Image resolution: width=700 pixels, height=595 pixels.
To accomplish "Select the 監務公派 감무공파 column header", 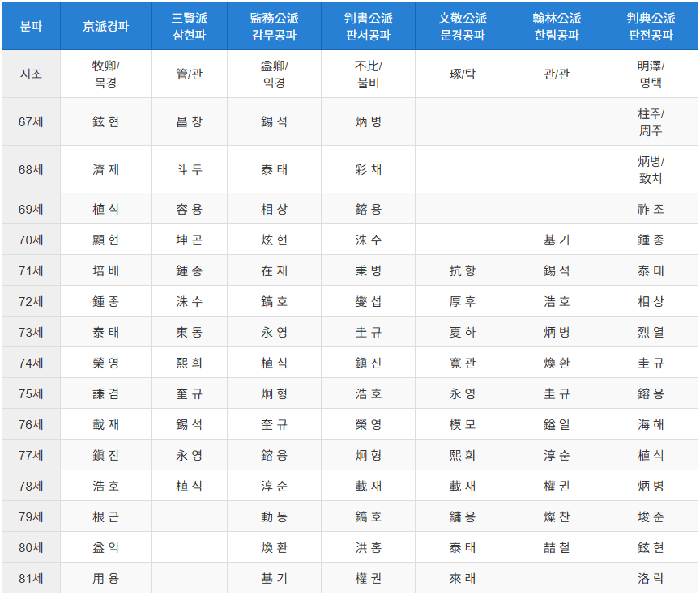I will point(274,26).
